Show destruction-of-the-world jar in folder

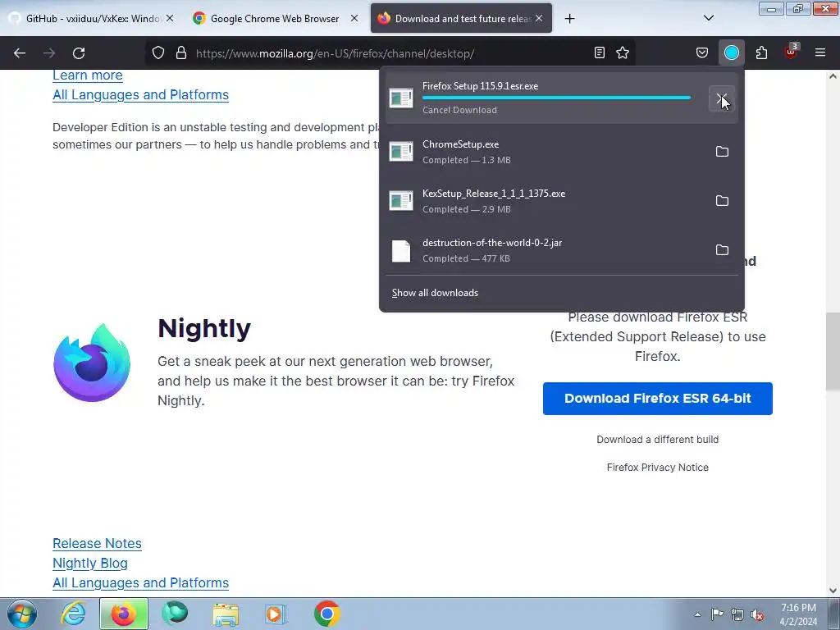pos(722,250)
